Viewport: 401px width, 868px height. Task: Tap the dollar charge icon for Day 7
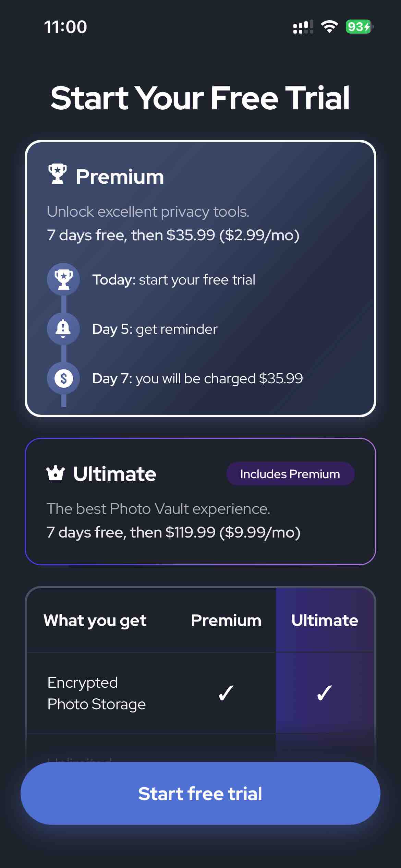[63, 378]
